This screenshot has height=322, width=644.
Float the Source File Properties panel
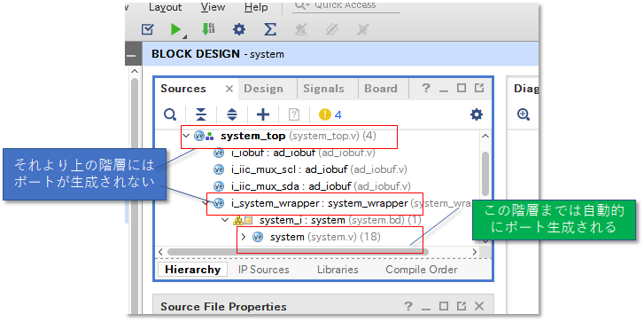[x=462, y=306]
